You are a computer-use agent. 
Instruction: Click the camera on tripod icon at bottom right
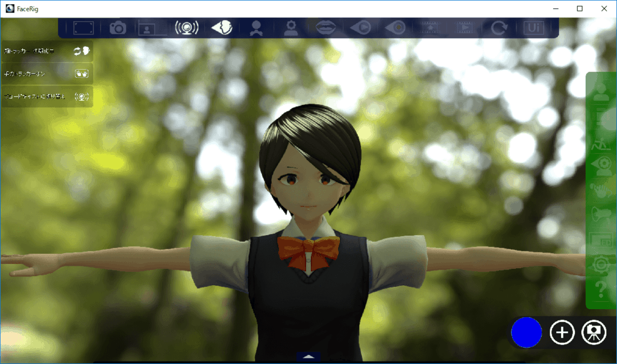coord(594,333)
